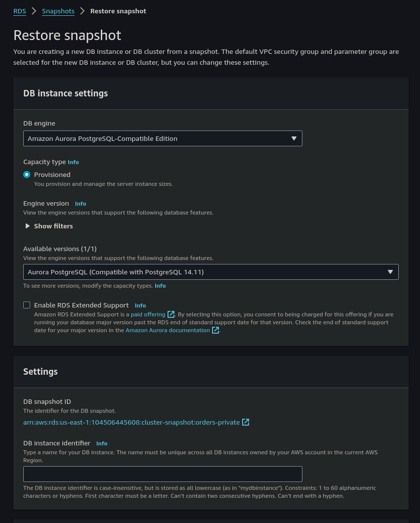This screenshot has width=420, height=523.
Task: Click Info next to Capacity type
Action: 73,162
